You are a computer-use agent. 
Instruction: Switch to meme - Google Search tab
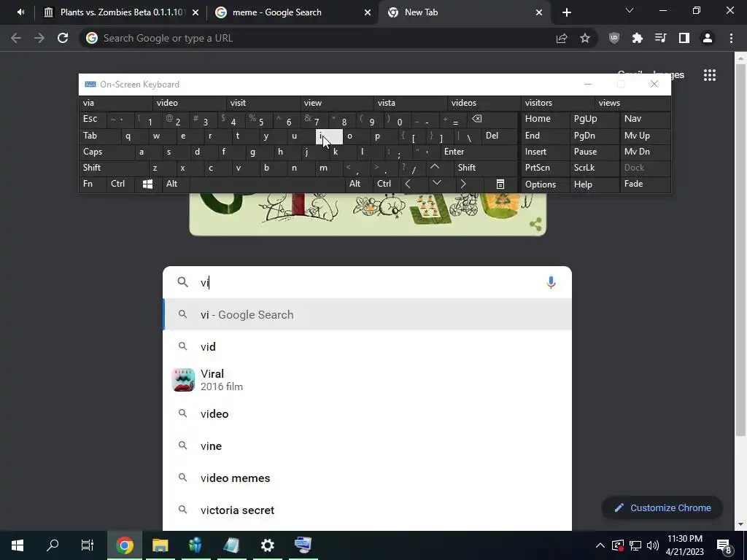(293, 12)
